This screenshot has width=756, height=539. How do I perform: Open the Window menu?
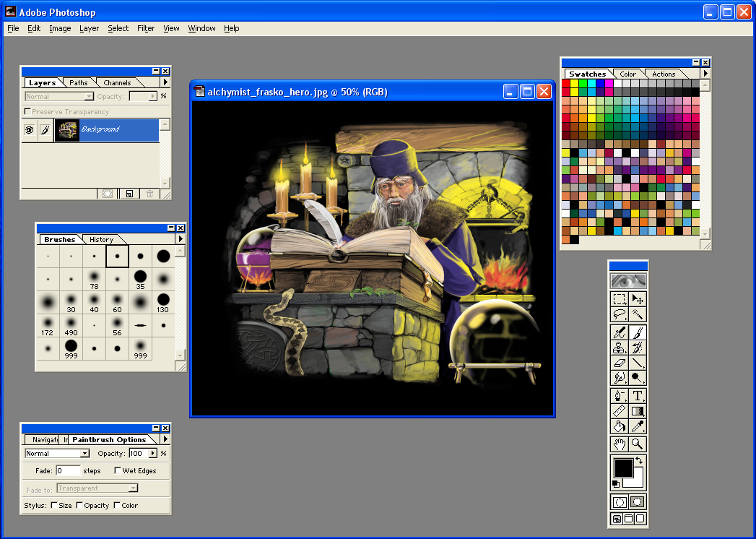pyautogui.click(x=201, y=28)
